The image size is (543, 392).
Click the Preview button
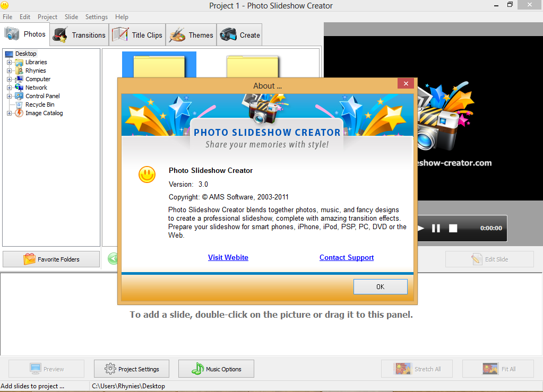[x=46, y=369]
